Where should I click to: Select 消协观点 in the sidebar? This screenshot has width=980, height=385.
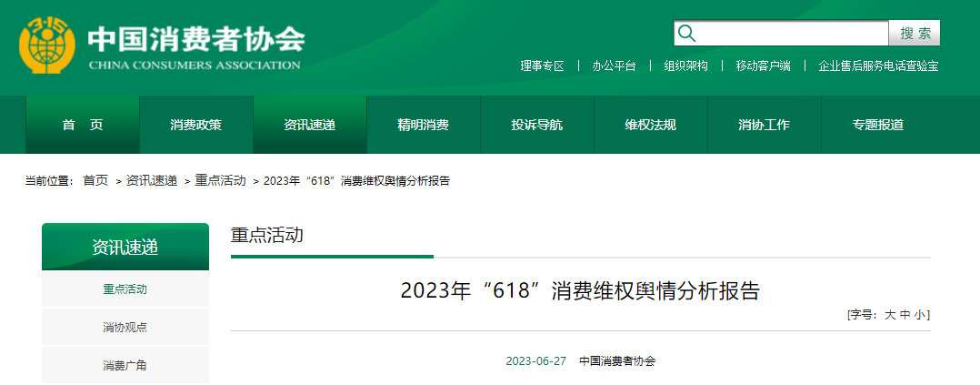coord(125,328)
